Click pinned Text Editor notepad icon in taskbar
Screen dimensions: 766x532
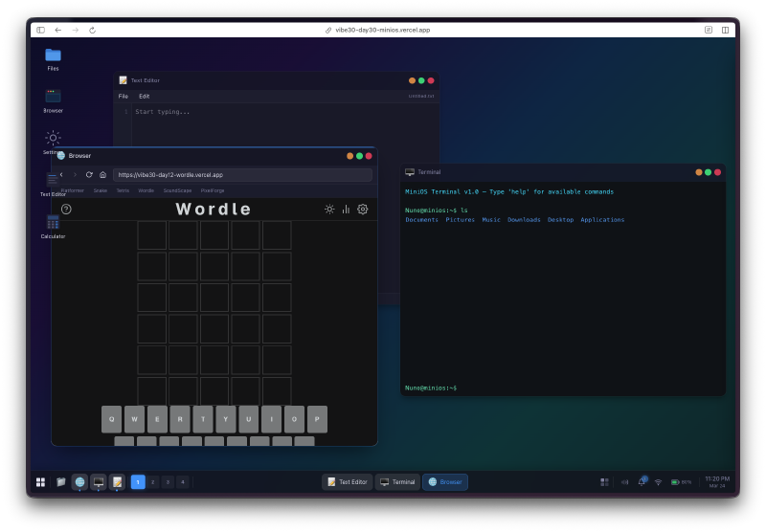(117, 482)
